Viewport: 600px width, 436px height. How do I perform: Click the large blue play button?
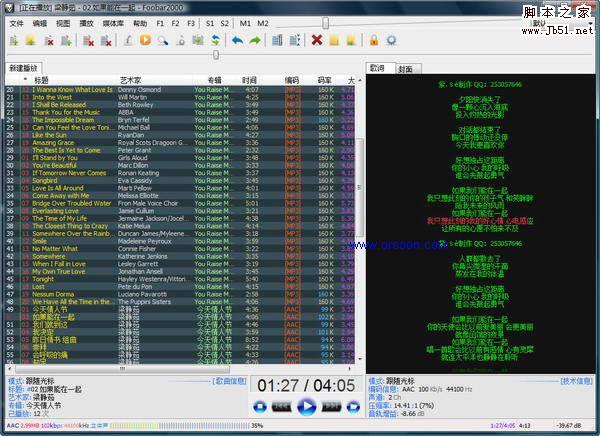click(307, 406)
